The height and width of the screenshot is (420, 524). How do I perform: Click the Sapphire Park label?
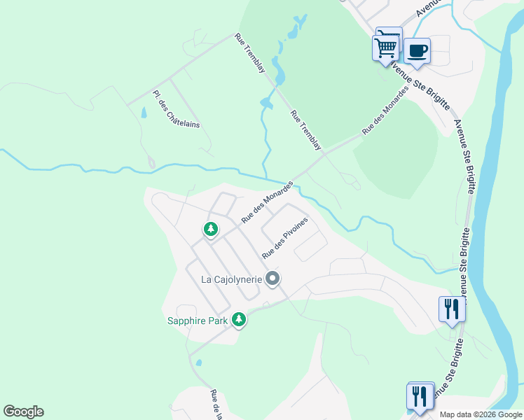pos(197,321)
